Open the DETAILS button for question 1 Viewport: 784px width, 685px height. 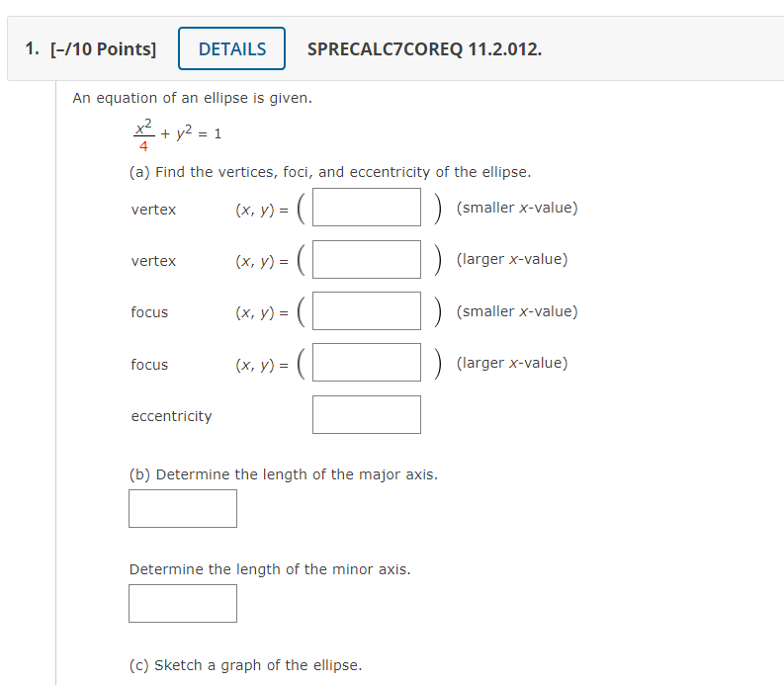[x=231, y=48]
